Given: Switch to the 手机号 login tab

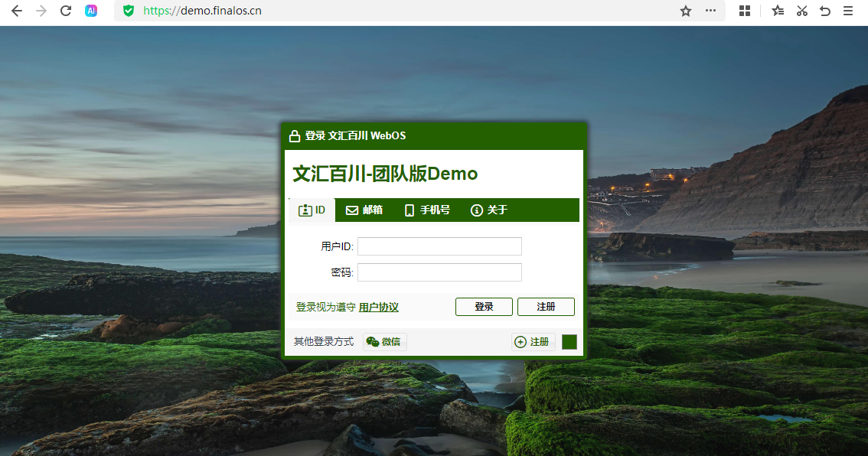Looking at the screenshot, I should pyautogui.click(x=427, y=210).
